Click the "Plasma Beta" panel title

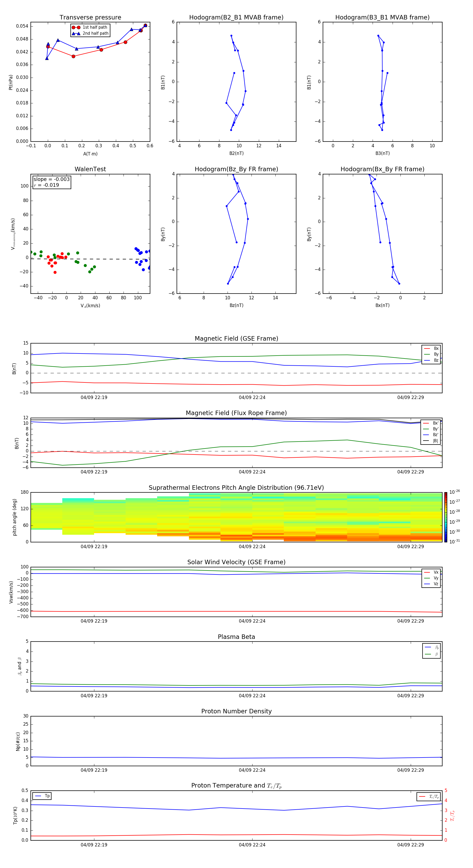[x=236, y=637]
